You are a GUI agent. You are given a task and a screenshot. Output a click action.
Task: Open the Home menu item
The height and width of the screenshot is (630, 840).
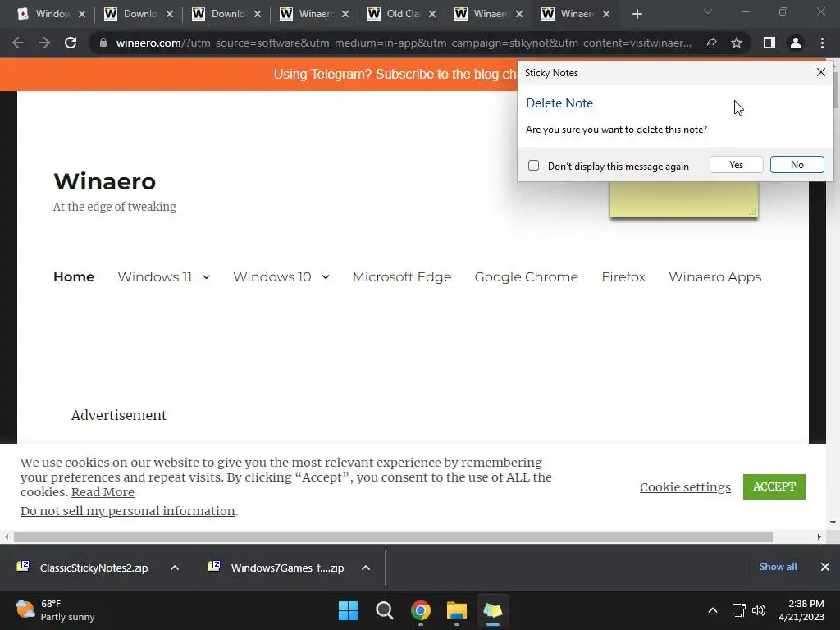74,277
